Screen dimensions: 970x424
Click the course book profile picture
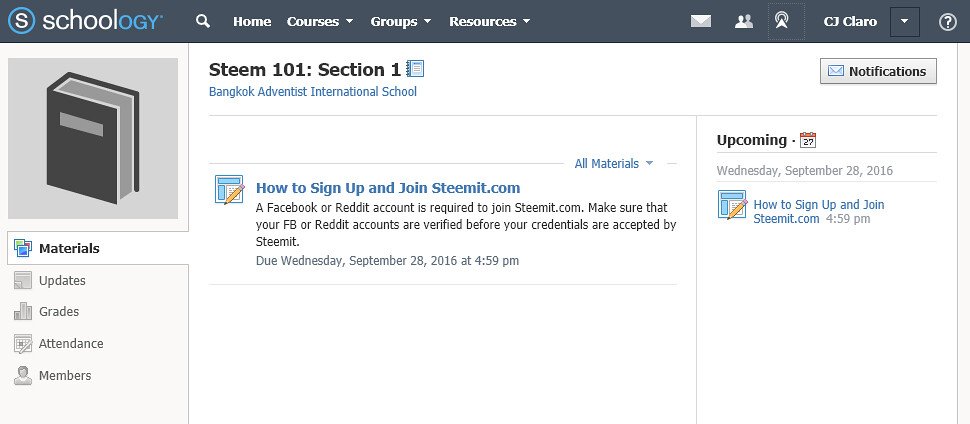(93, 138)
